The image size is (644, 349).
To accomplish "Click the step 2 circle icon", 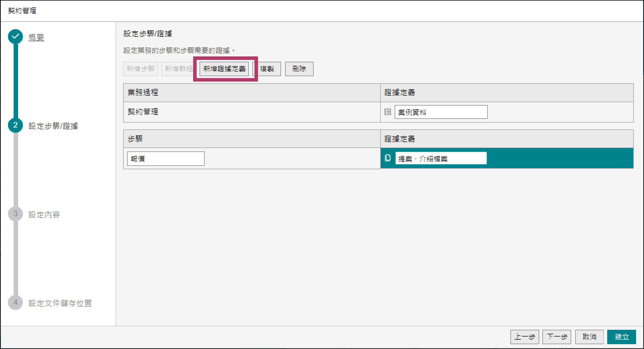I will tap(16, 125).
